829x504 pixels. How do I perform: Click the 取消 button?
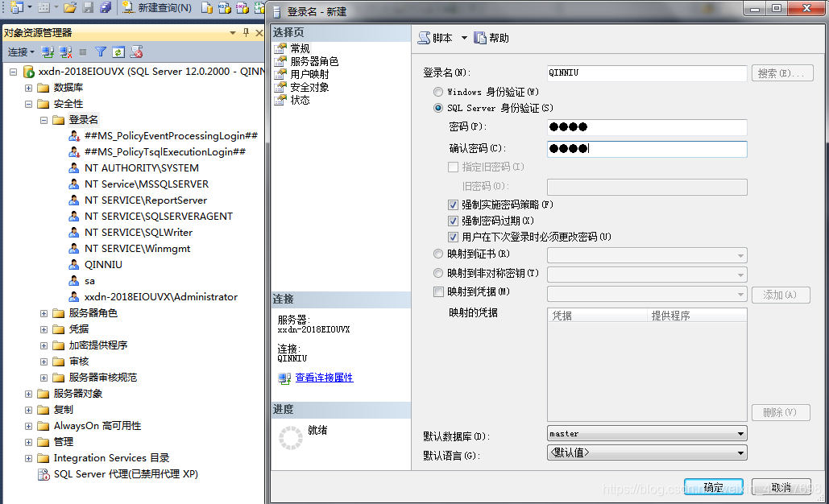click(x=781, y=486)
